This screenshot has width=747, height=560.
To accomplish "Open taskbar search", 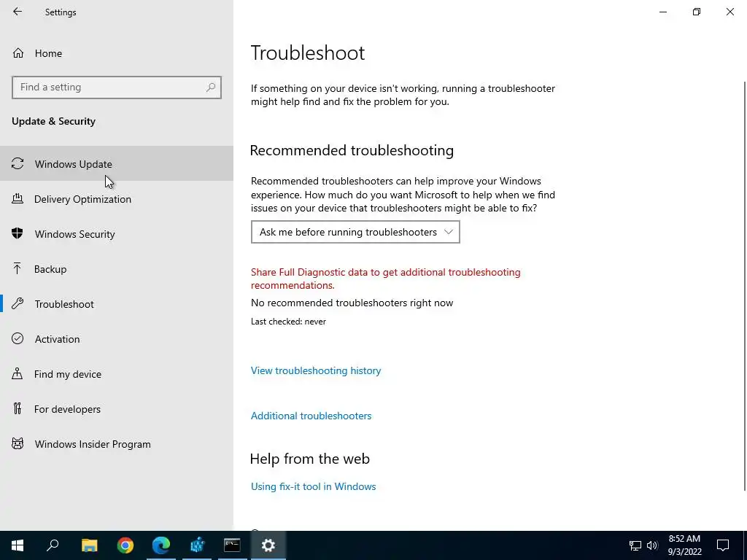I will (53, 545).
